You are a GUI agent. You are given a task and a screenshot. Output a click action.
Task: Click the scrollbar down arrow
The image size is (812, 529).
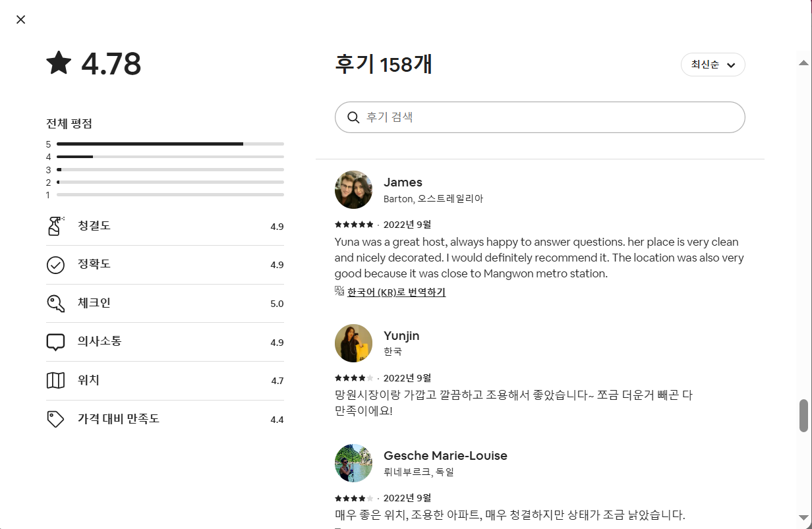(x=803, y=517)
